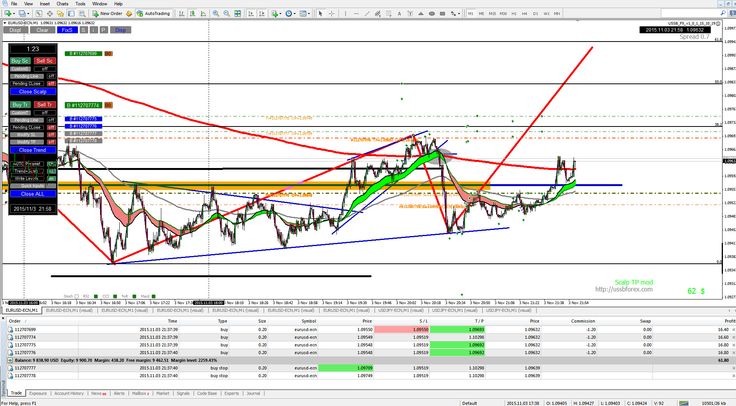Viewport: 736px width, 406px height.
Task: Select the Vertical Line drawing tool
Action: (x=345, y=14)
